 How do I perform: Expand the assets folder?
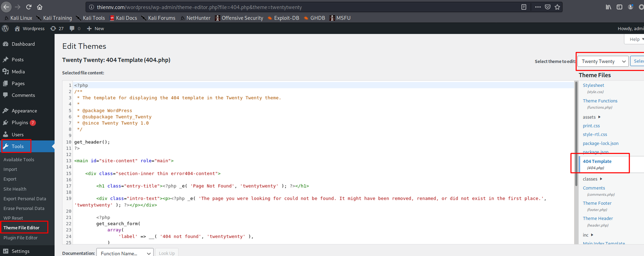tap(592, 117)
